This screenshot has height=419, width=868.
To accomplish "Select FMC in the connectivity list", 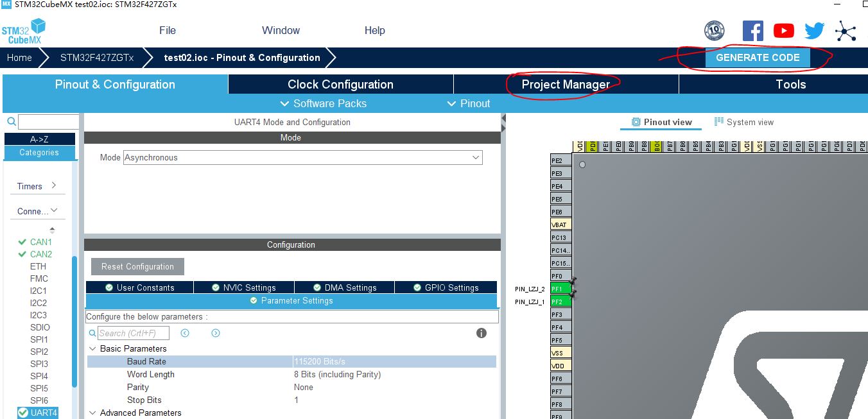I will click(39, 278).
